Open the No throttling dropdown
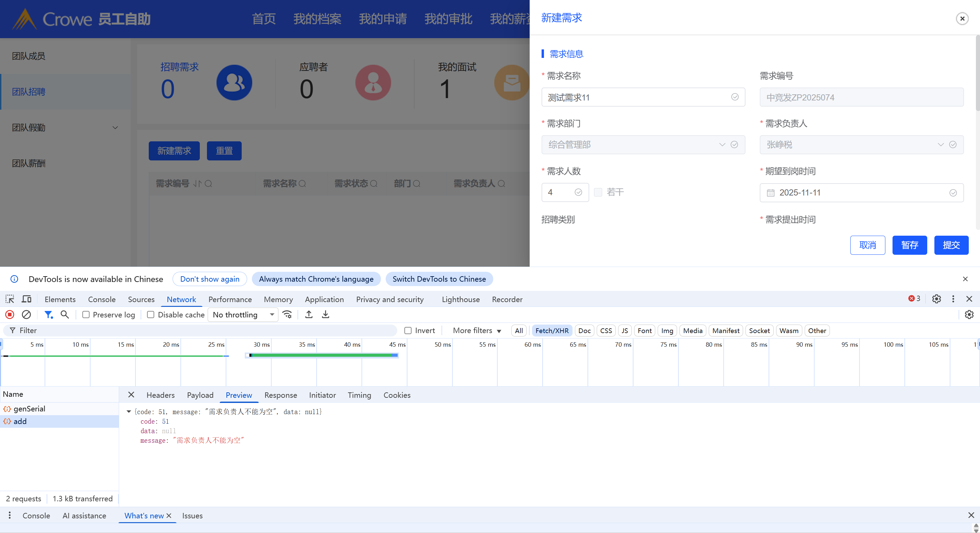The height and width of the screenshot is (533, 980). [243, 315]
